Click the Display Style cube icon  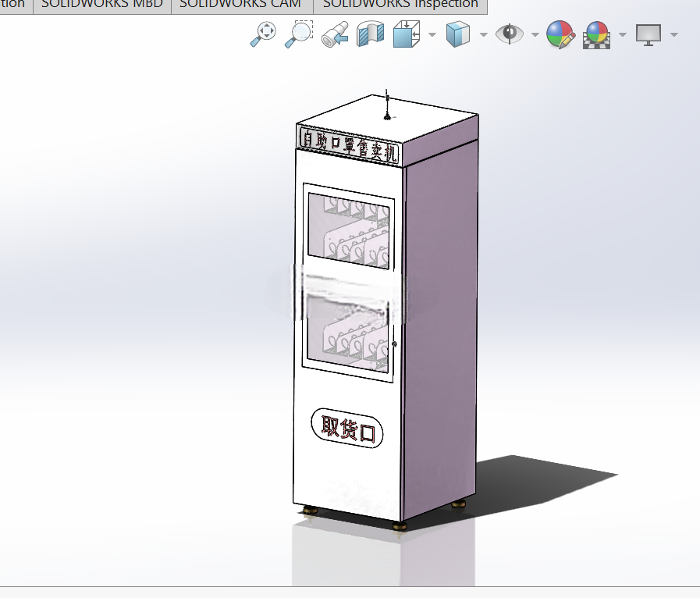pyautogui.click(x=458, y=34)
